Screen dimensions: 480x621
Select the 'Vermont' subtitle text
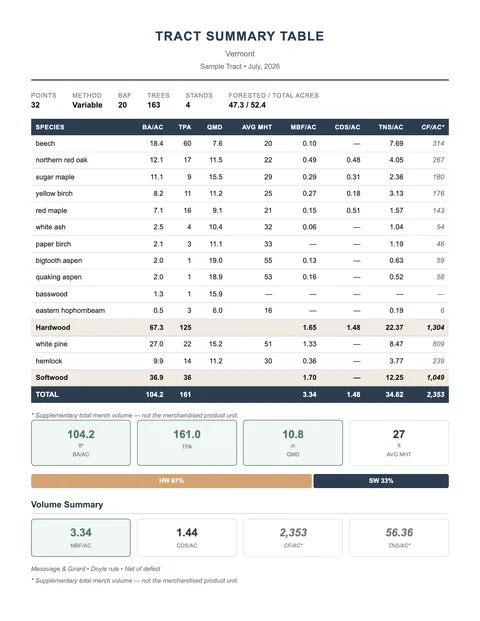(x=240, y=53)
